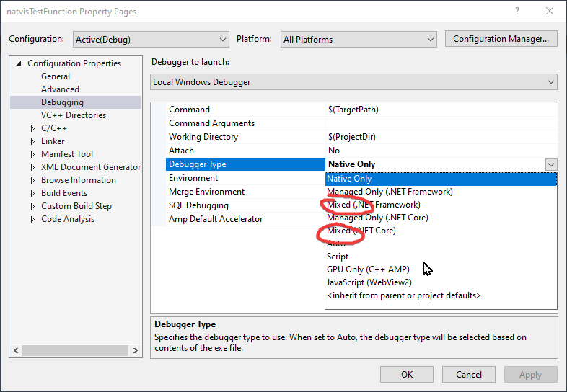Expand the Browse Information node arrow

coord(32,180)
